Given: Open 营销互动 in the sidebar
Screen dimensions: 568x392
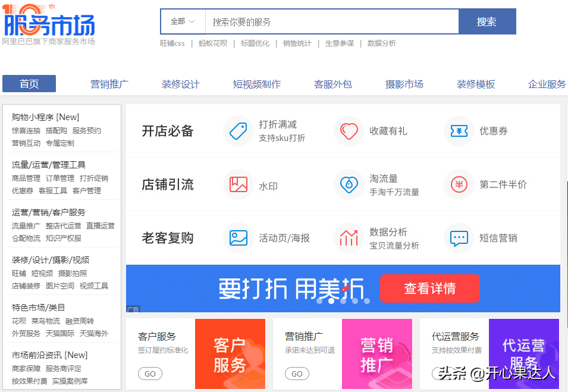Looking at the screenshot, I should [26, 143].
